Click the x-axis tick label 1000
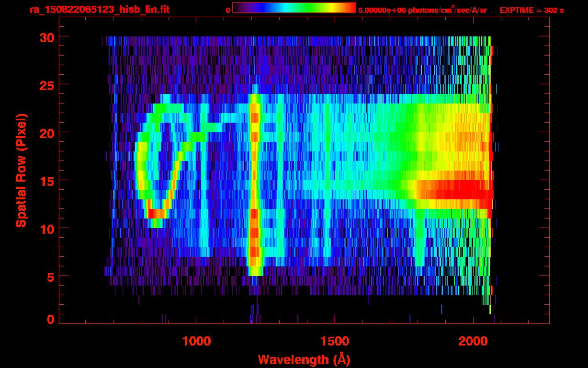Viewport: 588px width, 368px height. [x=196, y=341]
